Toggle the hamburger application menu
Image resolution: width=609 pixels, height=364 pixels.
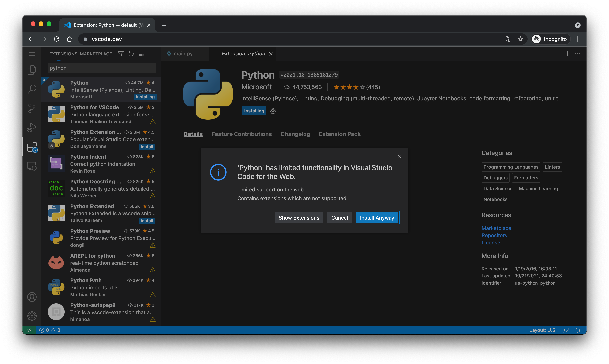(32, 54)
